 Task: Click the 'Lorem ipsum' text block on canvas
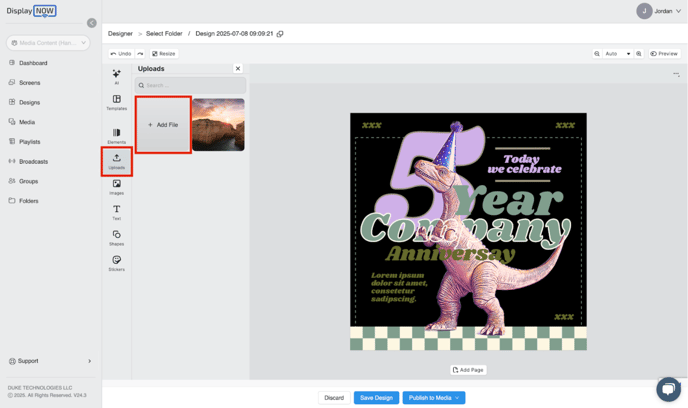(399, 287)
